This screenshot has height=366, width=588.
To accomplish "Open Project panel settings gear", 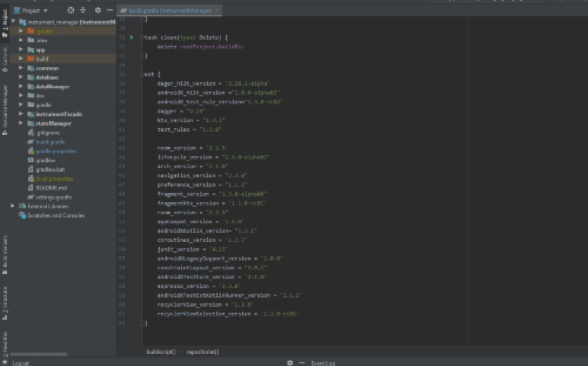I will (x=98, y=11).
